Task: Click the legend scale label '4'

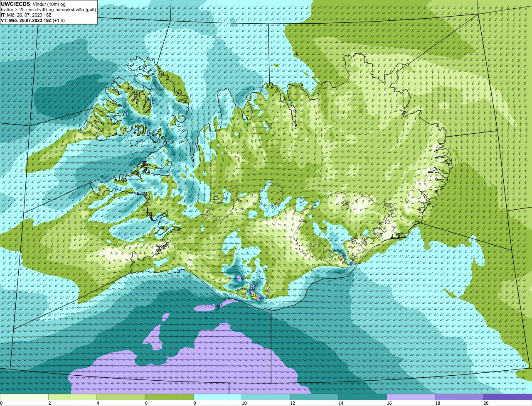Action: [x=98, y=403]
